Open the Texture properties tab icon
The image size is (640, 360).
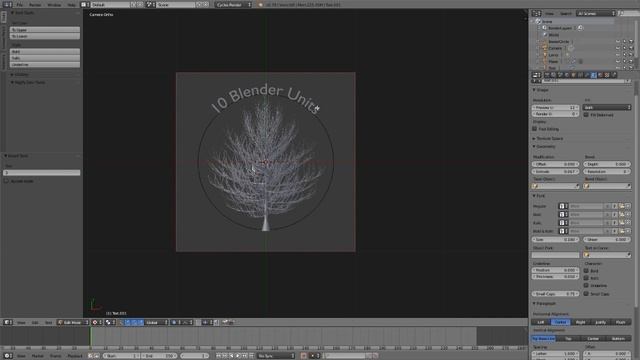coord(607,75)
